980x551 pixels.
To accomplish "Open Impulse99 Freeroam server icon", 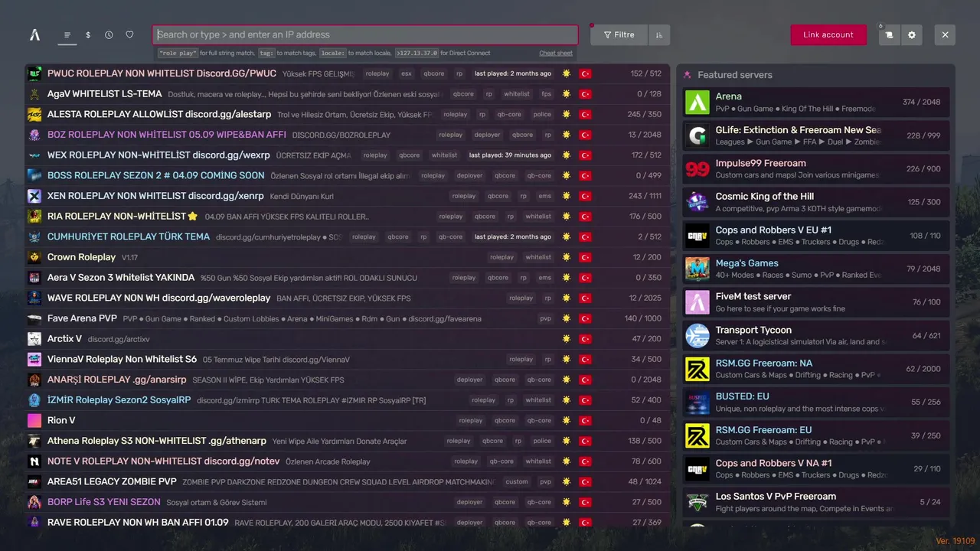I will pos(697,169).
